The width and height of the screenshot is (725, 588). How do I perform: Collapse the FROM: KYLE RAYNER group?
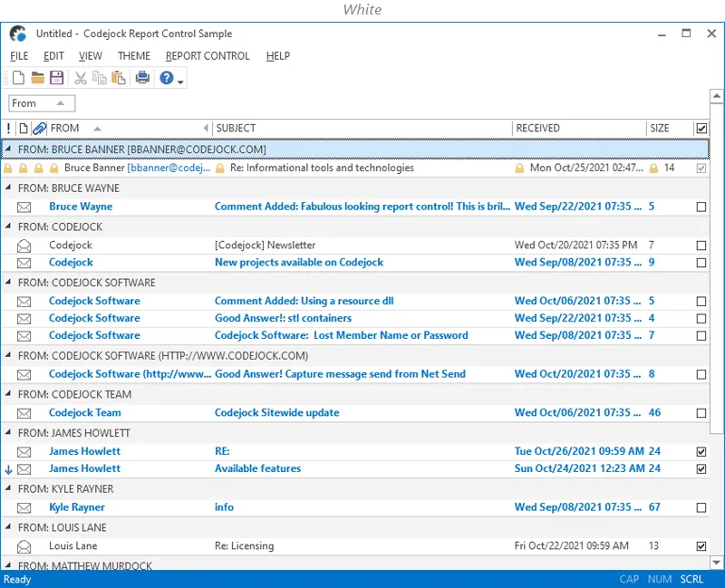pyautogui.click(x=8, y=488)
